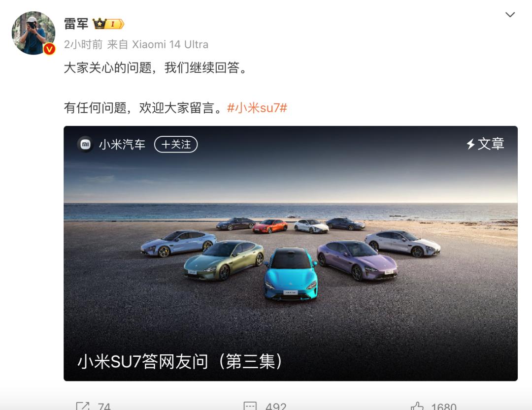The height and width of the screenshot is (410, 532).
Task: Open the article cover image of SU7 cars
Action: pos(291,253)
